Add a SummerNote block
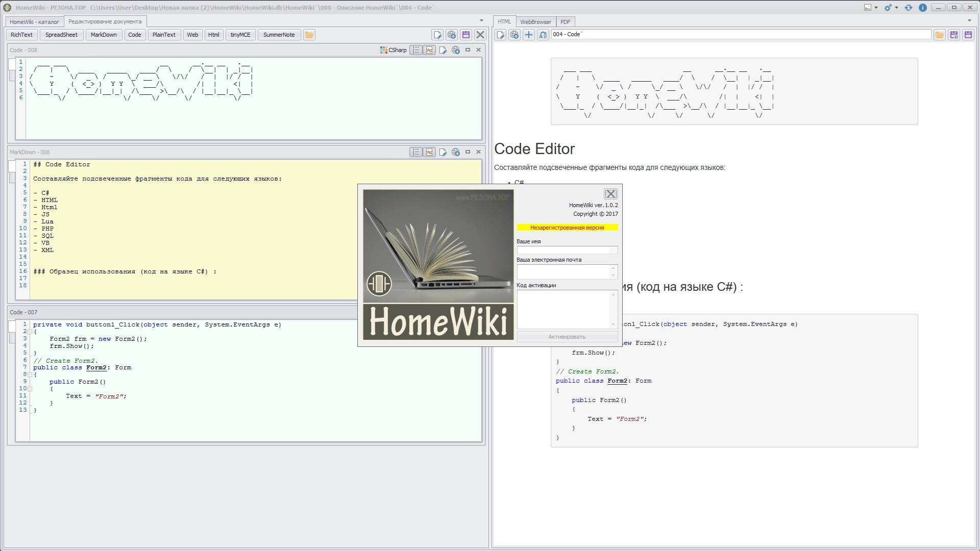Image resolution: width=980 pixels, height=551 pixels. (279, 35)
